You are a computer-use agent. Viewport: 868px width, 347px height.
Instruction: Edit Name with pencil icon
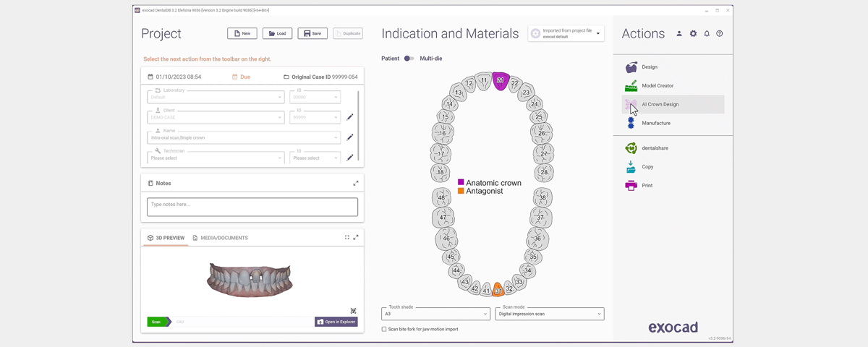350,137
